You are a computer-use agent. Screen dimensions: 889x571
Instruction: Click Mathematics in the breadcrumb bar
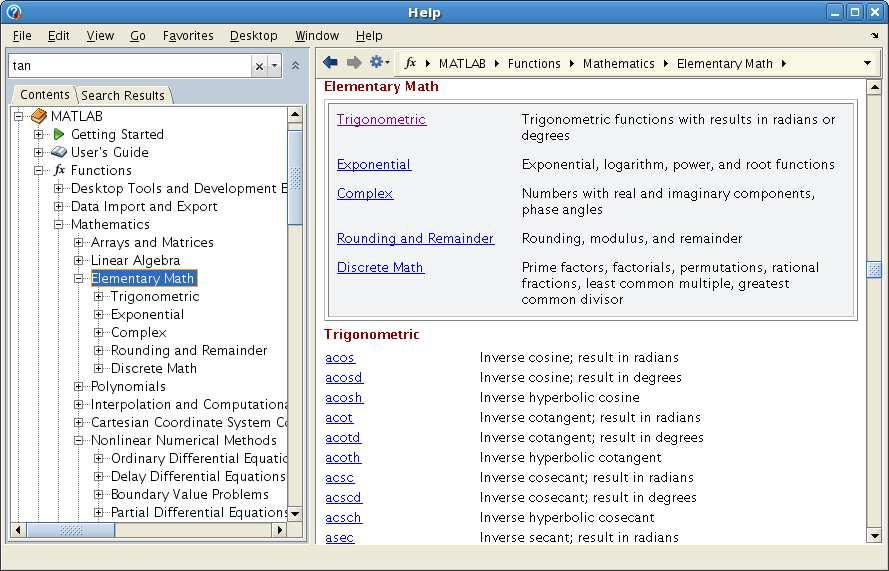click(619, 64)
